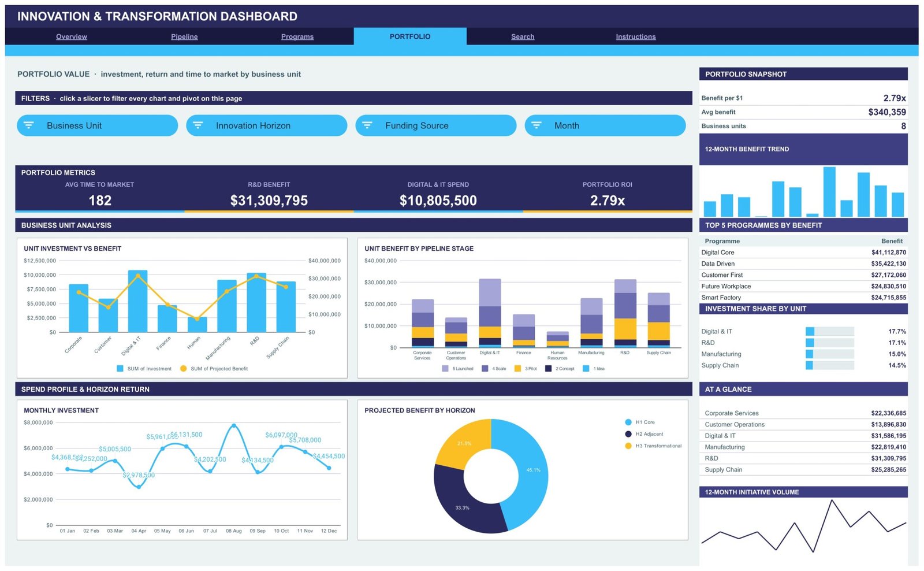Click the R&D stacked bar in pipeline chart
Viewport: 924px width, 571px height.
[x=625, y=313]
